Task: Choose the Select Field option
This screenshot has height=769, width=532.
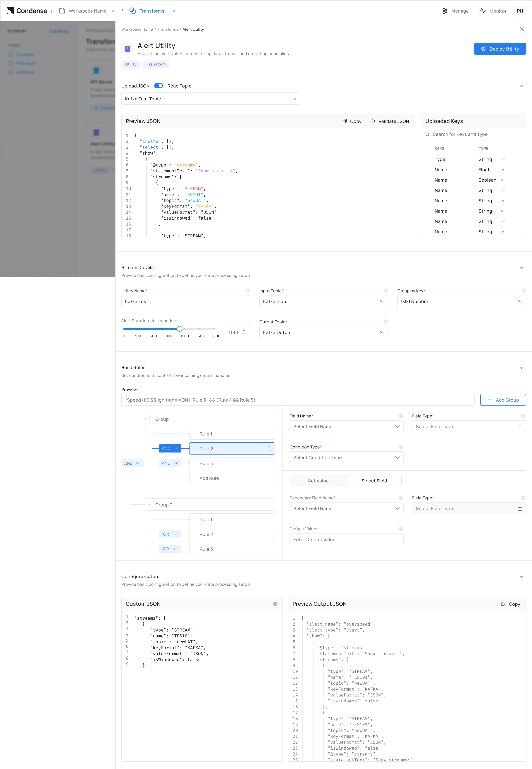Action: [x=374, y=481]
